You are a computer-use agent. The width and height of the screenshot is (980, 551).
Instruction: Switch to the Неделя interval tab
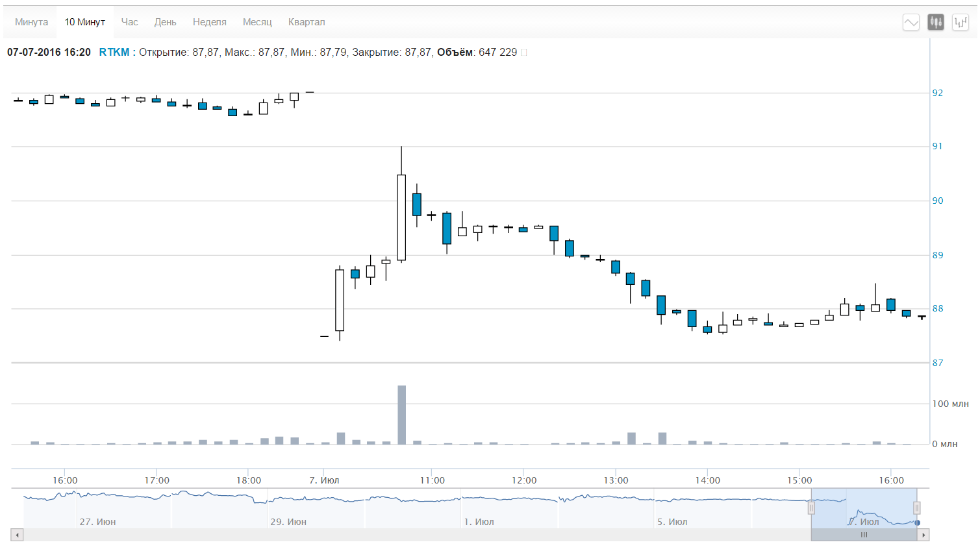point(209,22)
